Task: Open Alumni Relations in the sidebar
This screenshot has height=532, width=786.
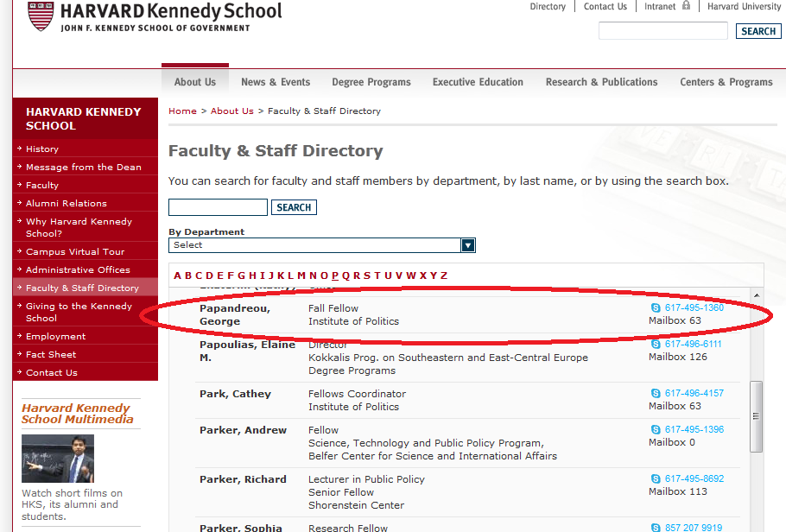Action: click(x=67, y=203)
